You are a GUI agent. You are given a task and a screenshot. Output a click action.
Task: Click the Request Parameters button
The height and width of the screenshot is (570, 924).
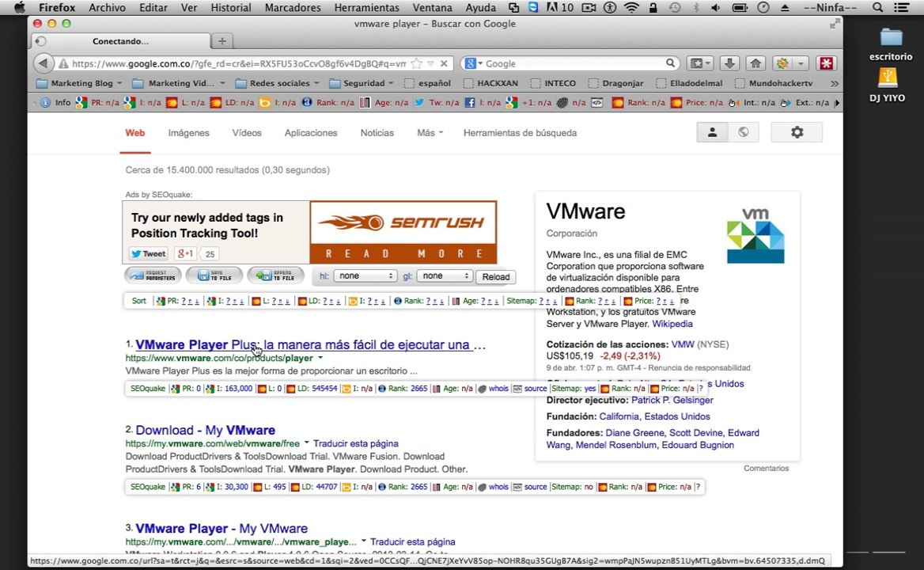coord(153,275)
